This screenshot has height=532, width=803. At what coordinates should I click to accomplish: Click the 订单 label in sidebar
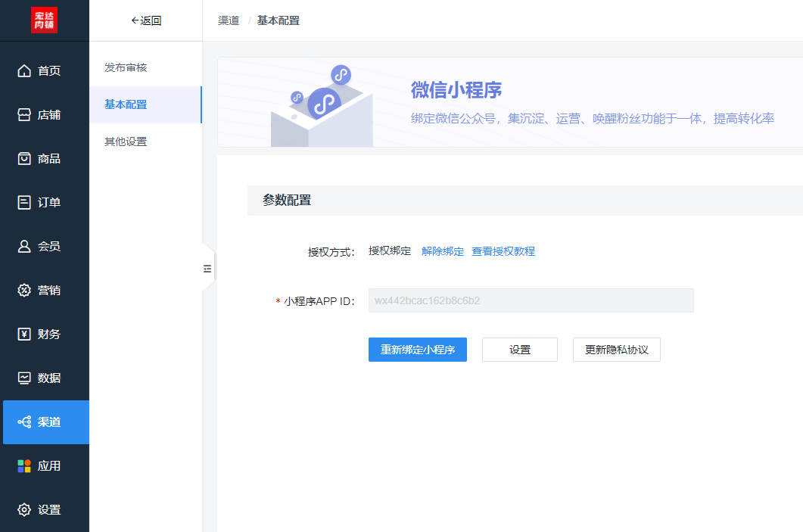click(49, 202)
